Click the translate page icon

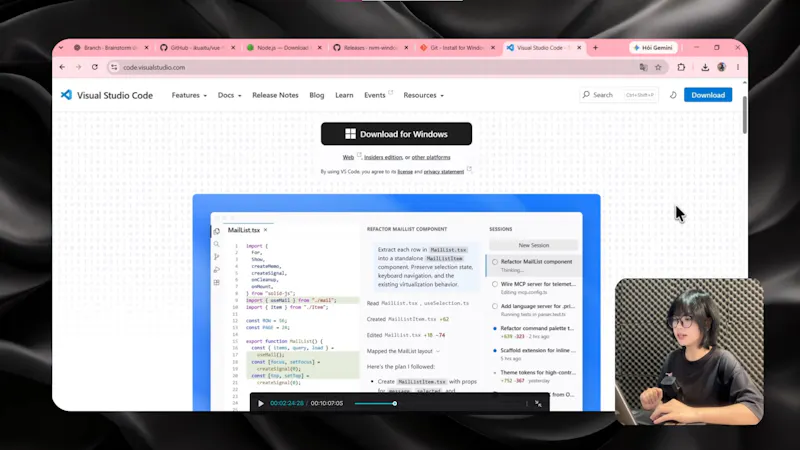point(643,67)
